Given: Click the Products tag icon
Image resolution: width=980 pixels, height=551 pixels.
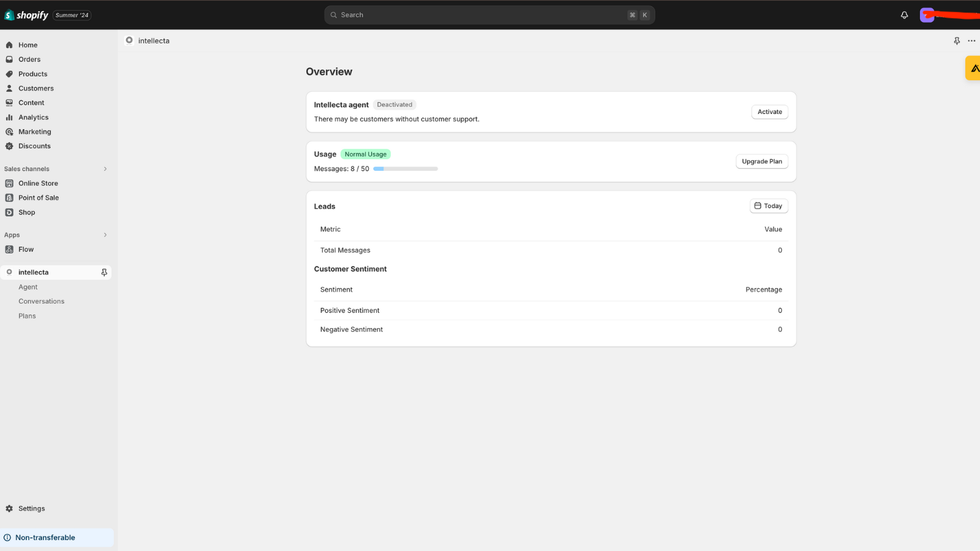Looking at the screenshot, I should (9, 74).
